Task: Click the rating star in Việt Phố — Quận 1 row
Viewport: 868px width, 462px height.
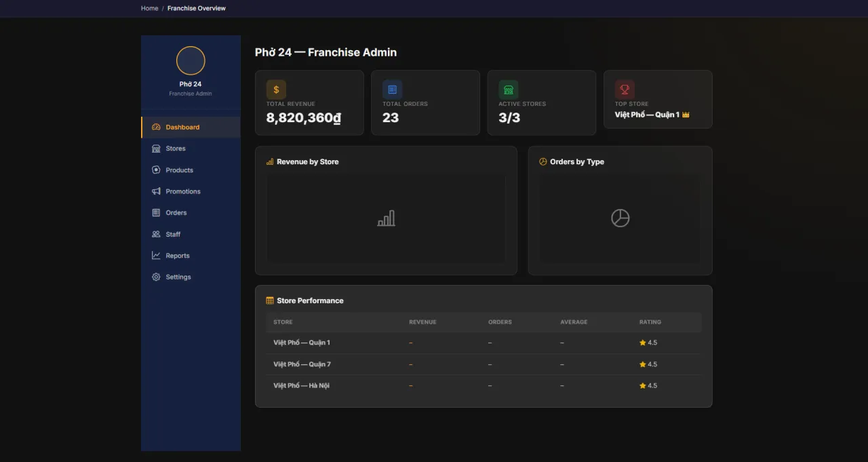Action: coord(643,343)
